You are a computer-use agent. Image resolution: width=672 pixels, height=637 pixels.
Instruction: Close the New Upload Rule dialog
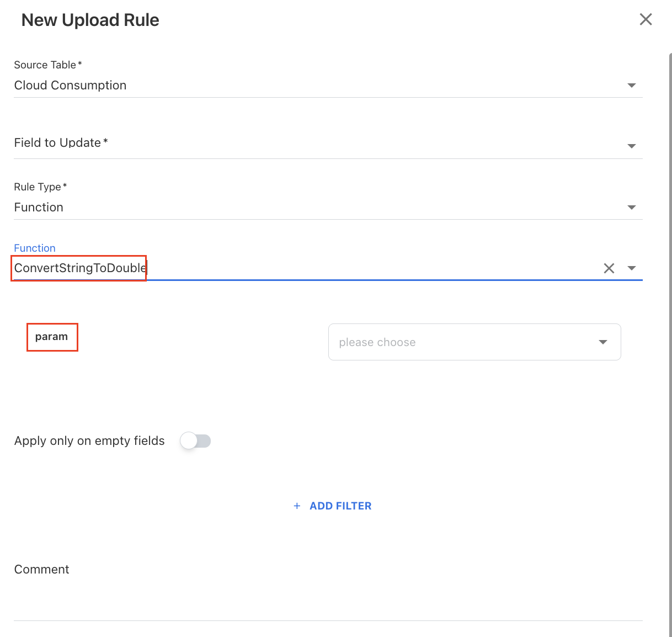point(646,20)
